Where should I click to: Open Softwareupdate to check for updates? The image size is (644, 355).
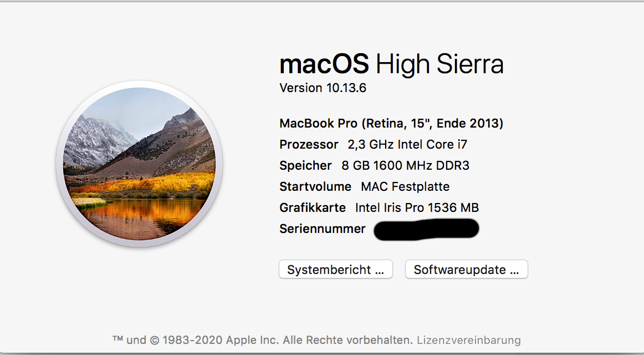466,270
